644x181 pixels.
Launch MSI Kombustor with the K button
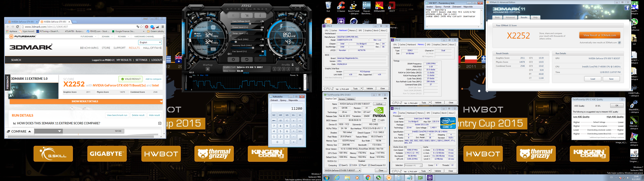[233, 15]
